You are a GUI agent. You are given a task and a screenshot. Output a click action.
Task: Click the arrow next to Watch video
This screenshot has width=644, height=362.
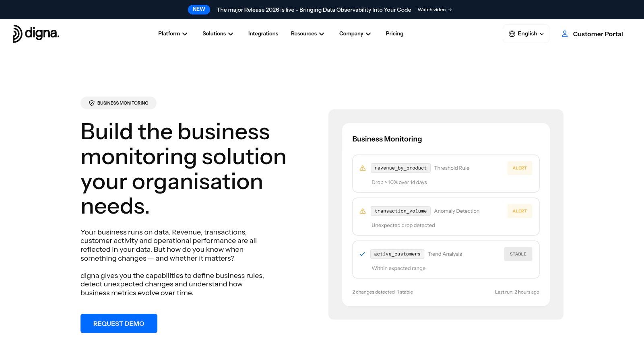[x=450, y=10]
